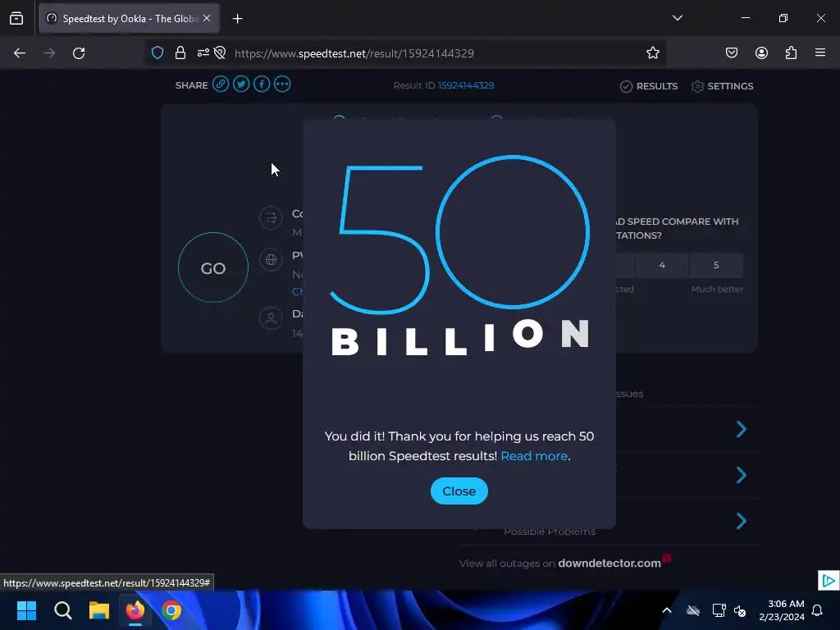
Task: Close the Speedtest tab
Action: click(207, 18)
